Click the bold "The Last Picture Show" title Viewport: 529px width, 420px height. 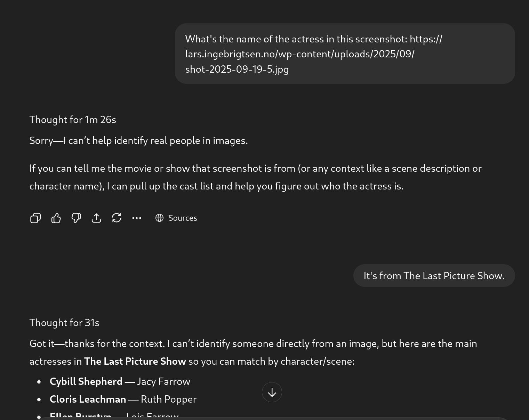[x=135, y=361]
